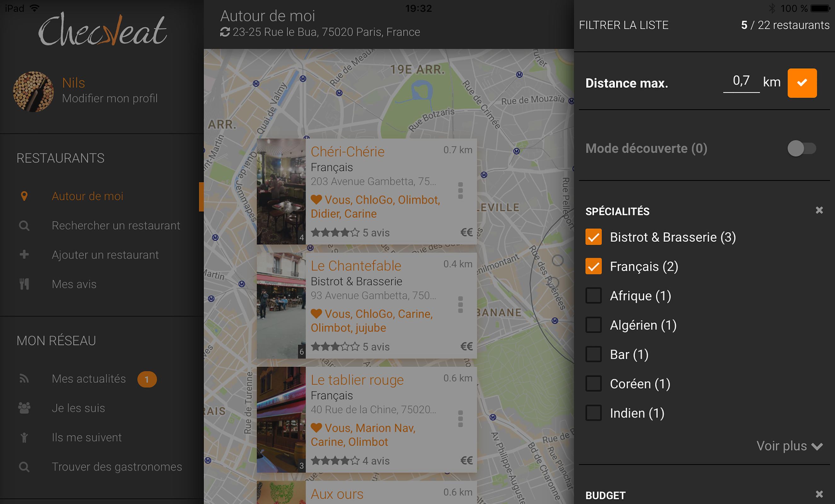This screenshot has height=504, width=835.
Task: Tap the Mes actualités notification badge
Action: [147, 379]
